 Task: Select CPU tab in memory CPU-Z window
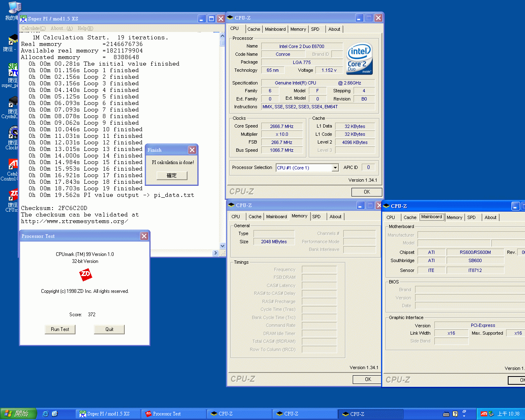(x=235, y=217)
